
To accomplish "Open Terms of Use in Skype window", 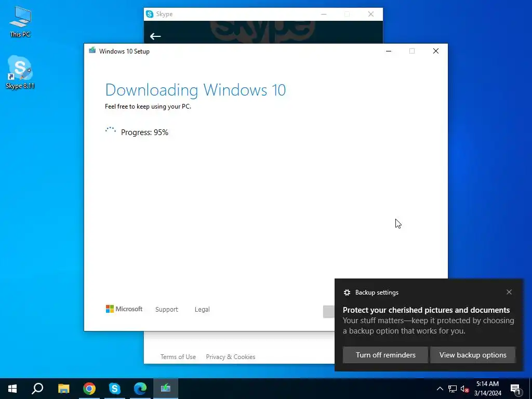I will (178, 357).
